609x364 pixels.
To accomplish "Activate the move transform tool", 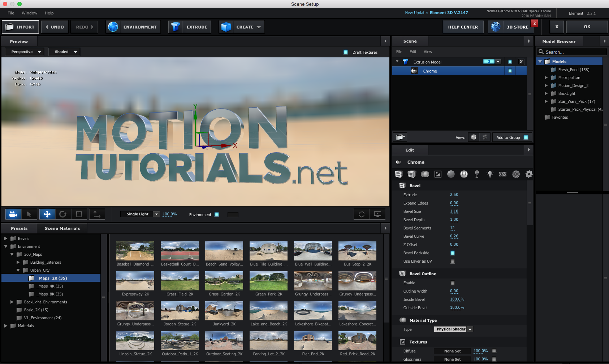I will 47,214.
